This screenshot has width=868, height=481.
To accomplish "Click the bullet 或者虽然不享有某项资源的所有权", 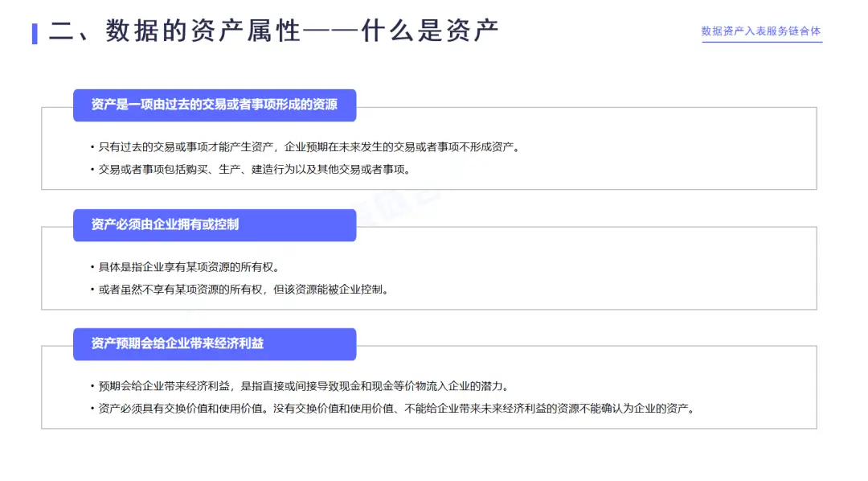I will point(240,290).
